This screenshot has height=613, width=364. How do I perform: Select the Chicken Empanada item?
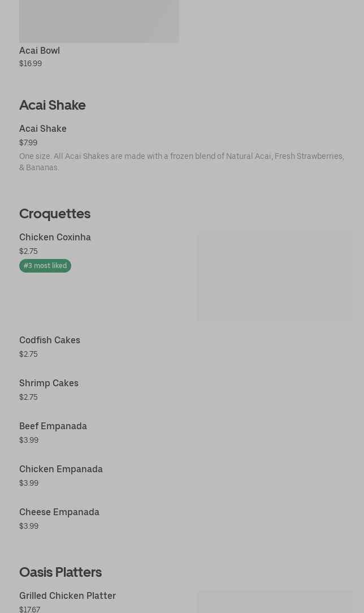tap(61, 469)
